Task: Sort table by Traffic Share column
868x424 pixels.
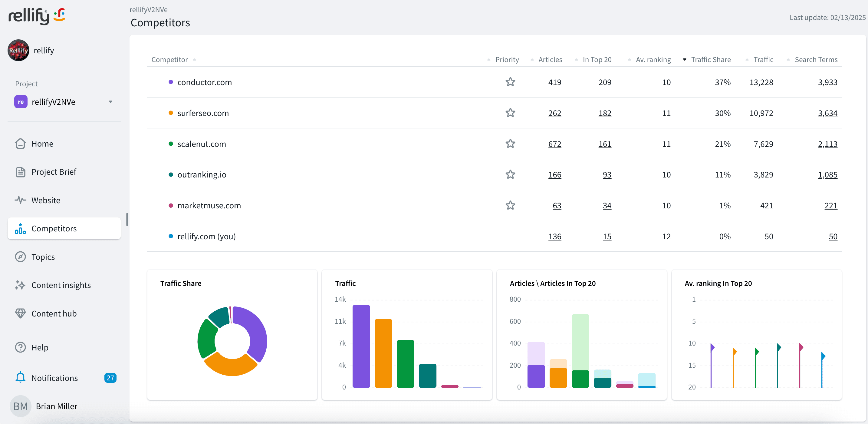Action: point(711,60)
